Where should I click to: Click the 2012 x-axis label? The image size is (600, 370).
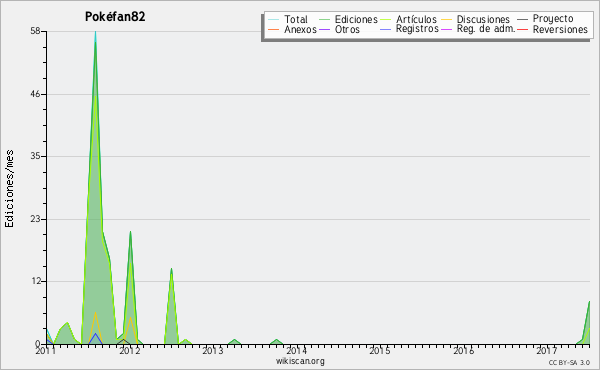(130, 350)
